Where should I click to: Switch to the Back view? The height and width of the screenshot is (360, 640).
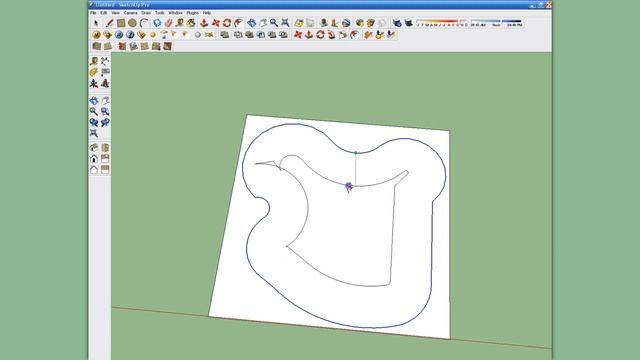pyautogui.click(x=94, y=169)
